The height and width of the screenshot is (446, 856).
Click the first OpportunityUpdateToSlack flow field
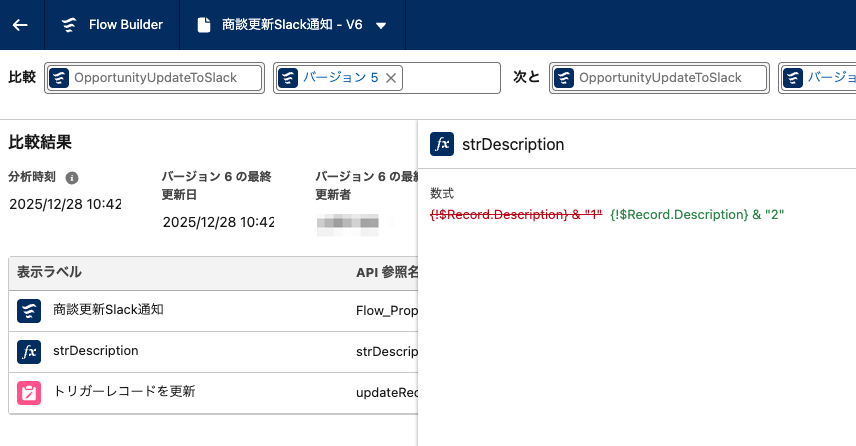point(155,78)
